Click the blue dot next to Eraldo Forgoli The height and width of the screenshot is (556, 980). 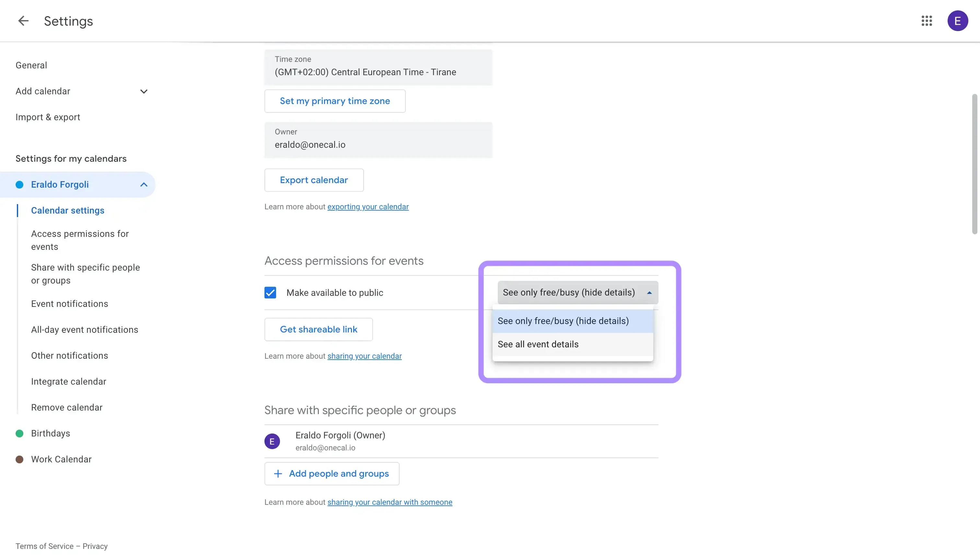(19, 184)
